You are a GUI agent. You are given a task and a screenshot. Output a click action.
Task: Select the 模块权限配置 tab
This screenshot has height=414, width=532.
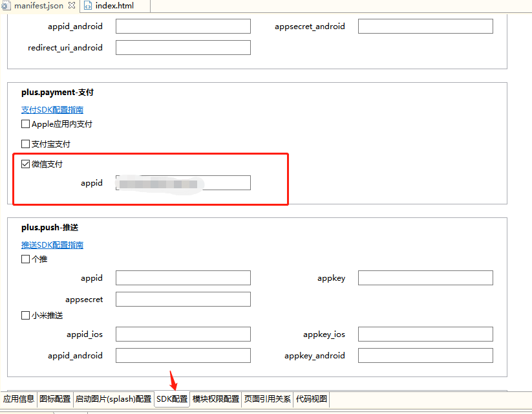tap(216, 399)
